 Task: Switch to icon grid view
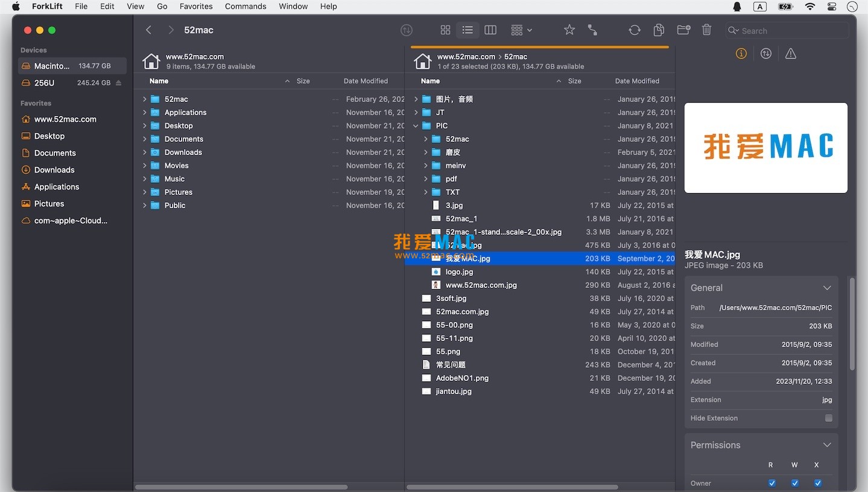445,30
